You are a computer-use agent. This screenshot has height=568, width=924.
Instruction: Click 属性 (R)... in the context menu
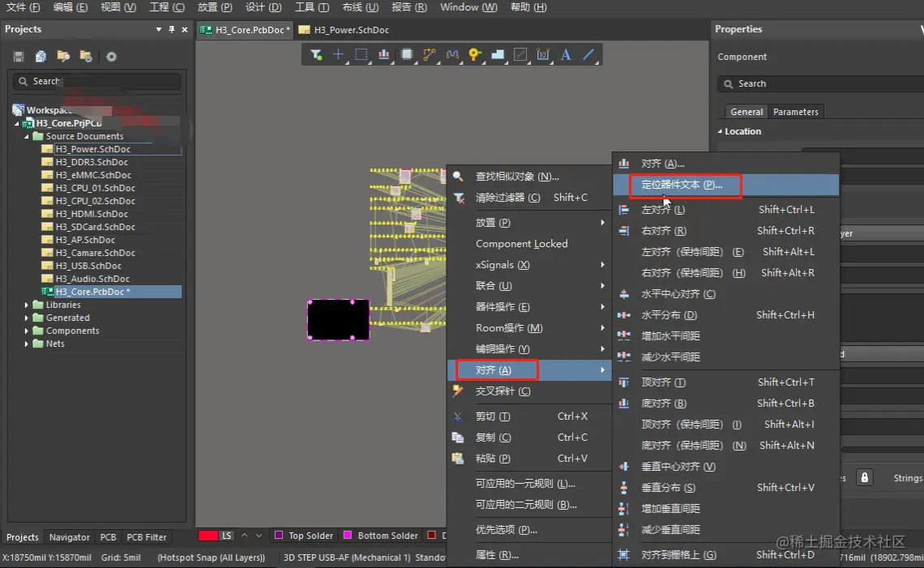[529, 555]
